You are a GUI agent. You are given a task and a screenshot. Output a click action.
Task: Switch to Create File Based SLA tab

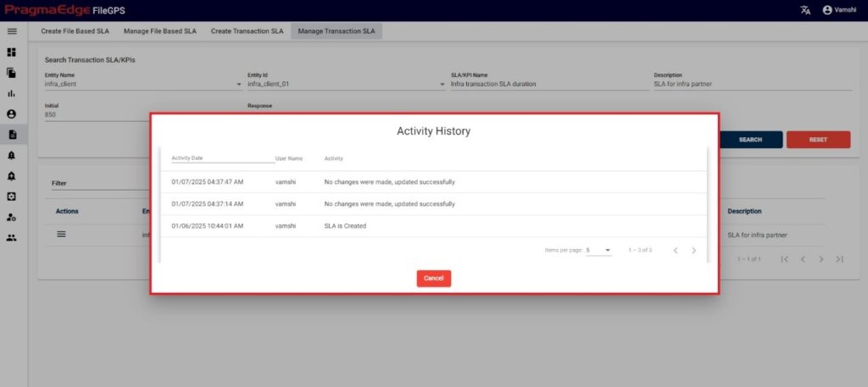pyautogui.click(x=75, y=31)
